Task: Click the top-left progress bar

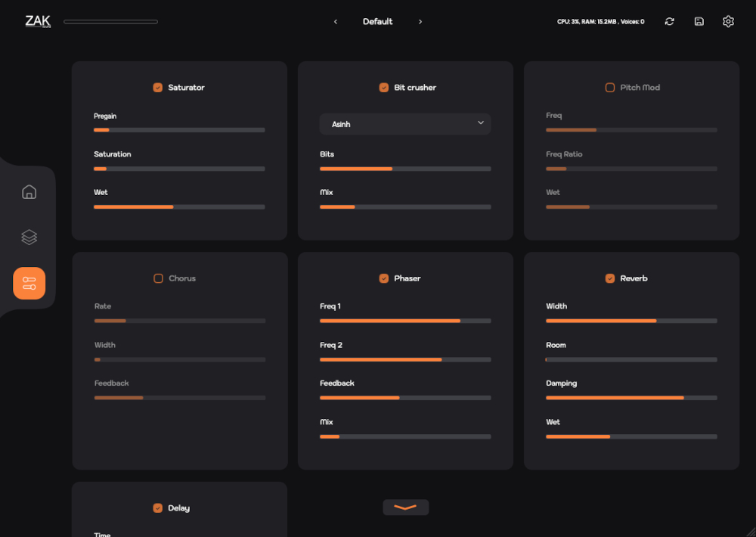Action: pyautogui.click(x=110, y=22)
